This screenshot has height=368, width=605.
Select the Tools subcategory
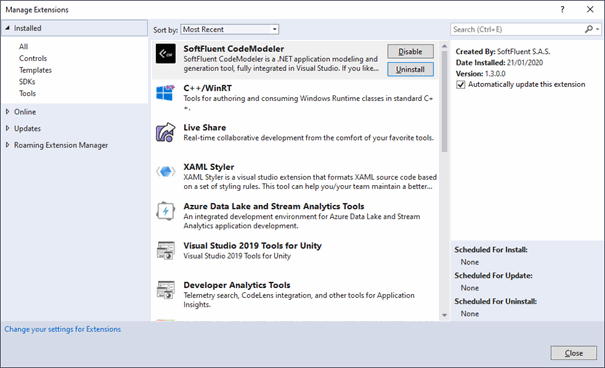27,93
